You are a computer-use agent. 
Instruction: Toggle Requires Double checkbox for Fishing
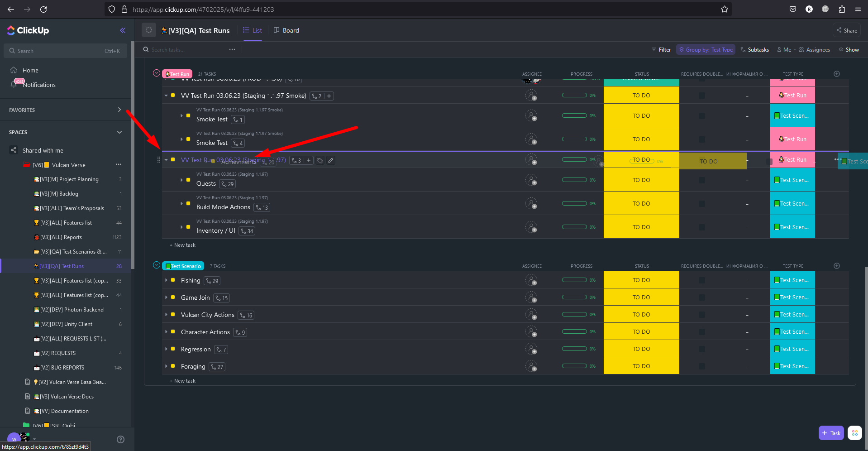coord(701,280)
